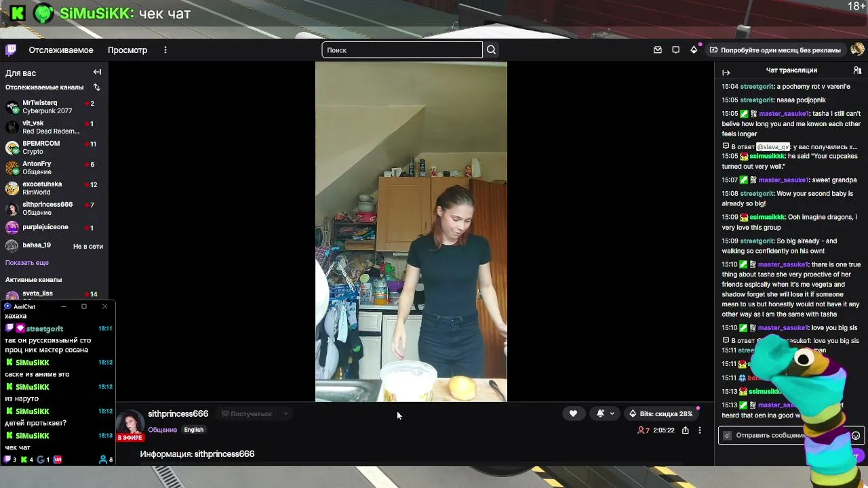The height and width of the screenshot is (488, 868).
Task: Open the stream options three-dot menu
Action: (700, 430)
